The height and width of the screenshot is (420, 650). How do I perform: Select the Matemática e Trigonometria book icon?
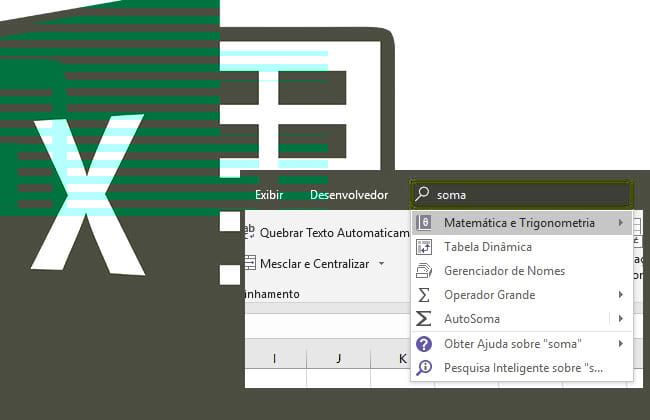coord(424,223)
